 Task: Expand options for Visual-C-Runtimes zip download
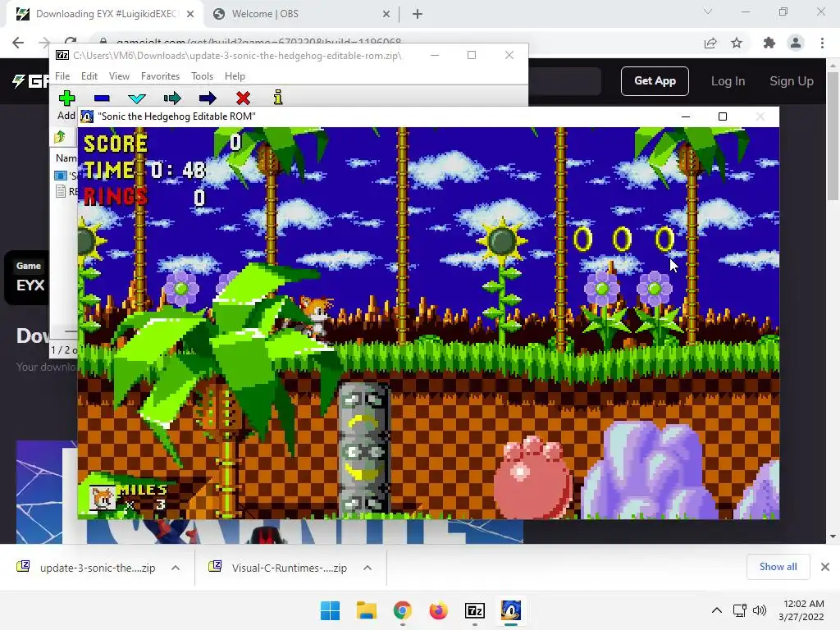click(x=367, y=568)
